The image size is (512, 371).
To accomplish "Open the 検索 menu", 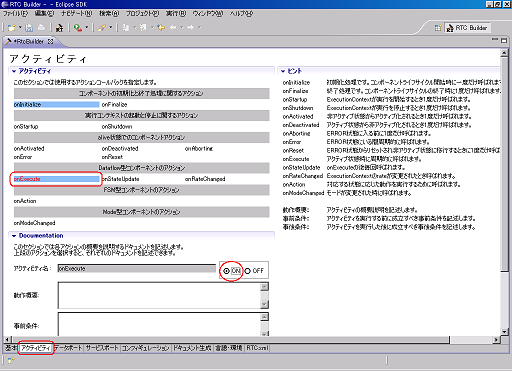I will click(x=109, y=14).
